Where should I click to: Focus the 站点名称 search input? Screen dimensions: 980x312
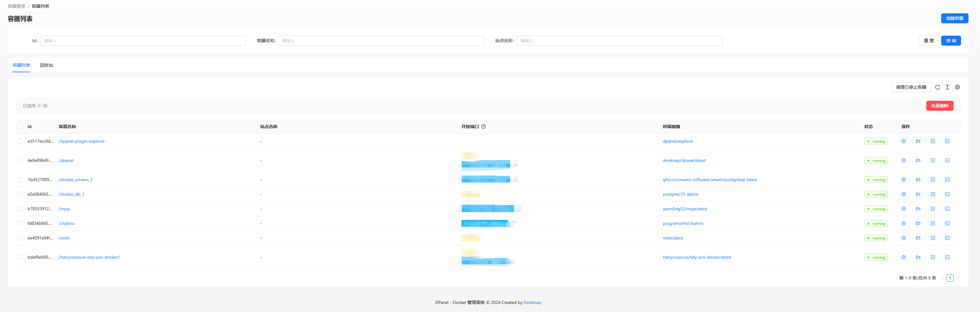pyautogui.click(x=619, y=41)
